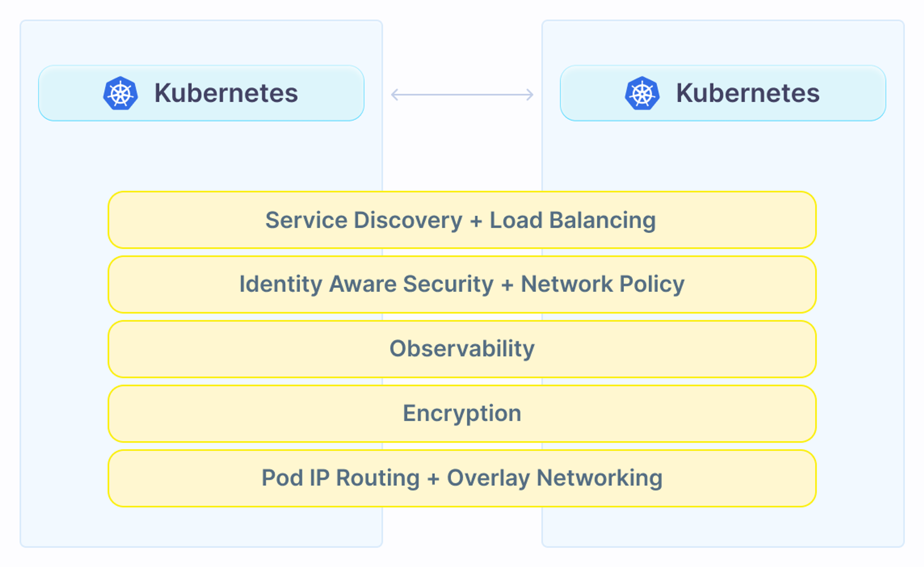924x567 pixels.
Task: Click the Identity Aware Security text
Action: click(x=366, y=284)
